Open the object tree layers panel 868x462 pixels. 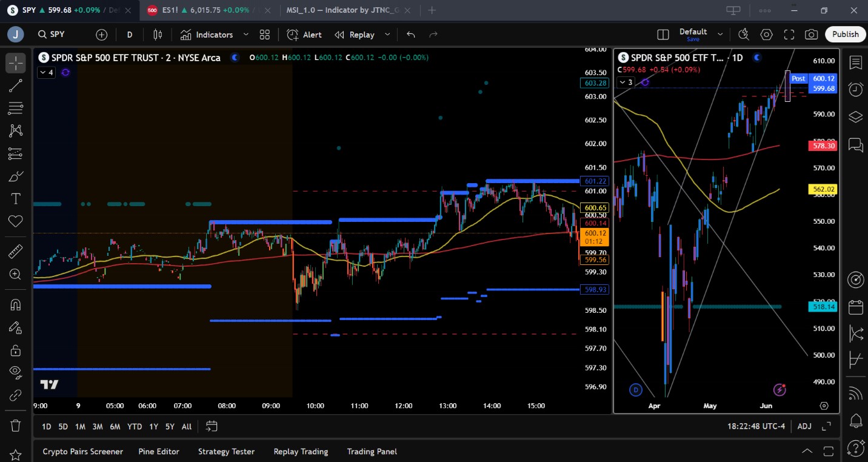856,117
